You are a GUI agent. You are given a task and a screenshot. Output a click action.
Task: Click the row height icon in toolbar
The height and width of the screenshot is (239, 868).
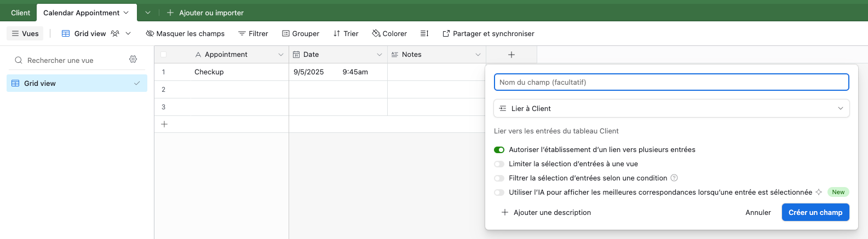(x=424, y=33)
